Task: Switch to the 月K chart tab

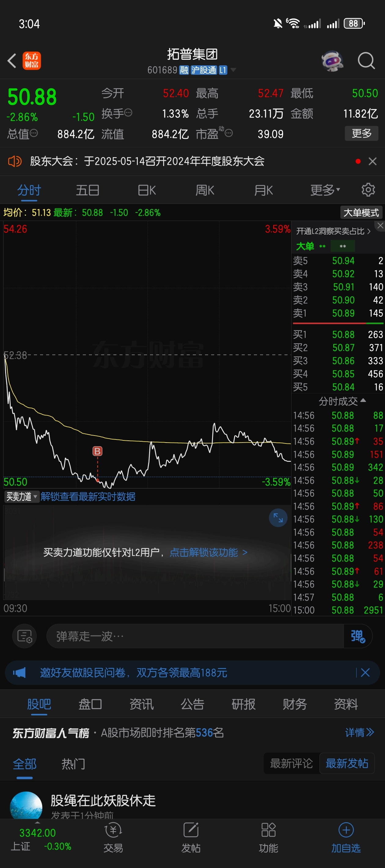Action: pyautogui.click(x=263, y=190)
